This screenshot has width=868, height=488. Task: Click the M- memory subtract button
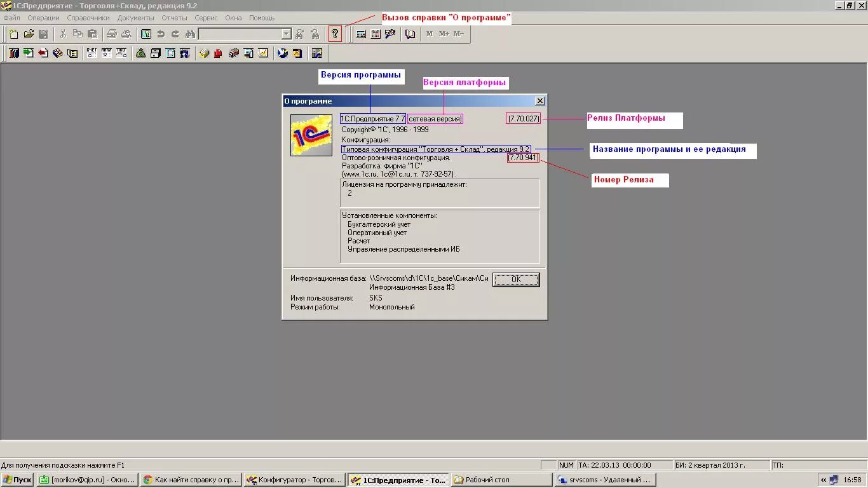[x=459, y=34]
